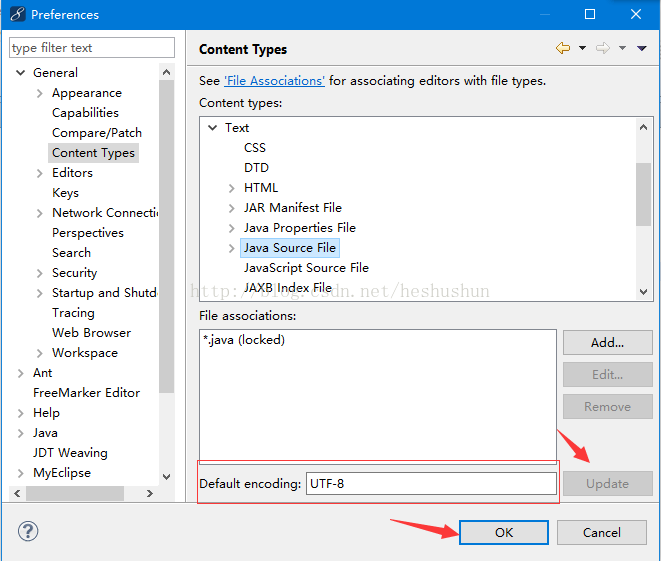Expand the JAR Manifest File type
This screenshot has width=661, height=561.
coord(231,208)
